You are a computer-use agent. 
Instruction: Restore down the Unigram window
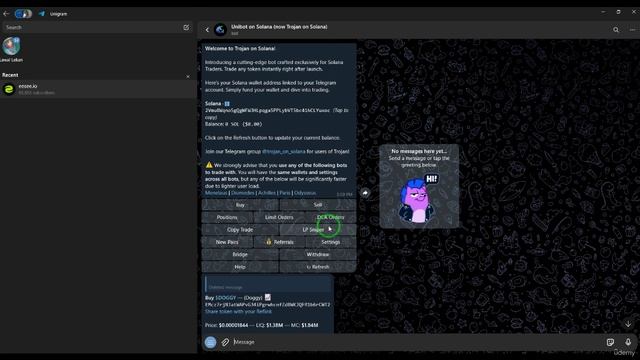(618, 12)
